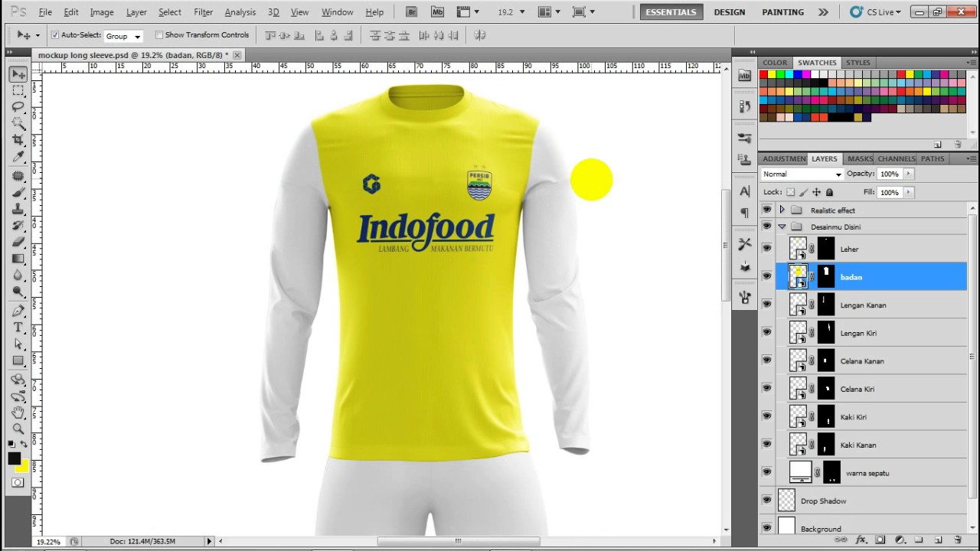Select the Eyedropper tool
The image size is (980, 551).
click(x=18, y=157)
